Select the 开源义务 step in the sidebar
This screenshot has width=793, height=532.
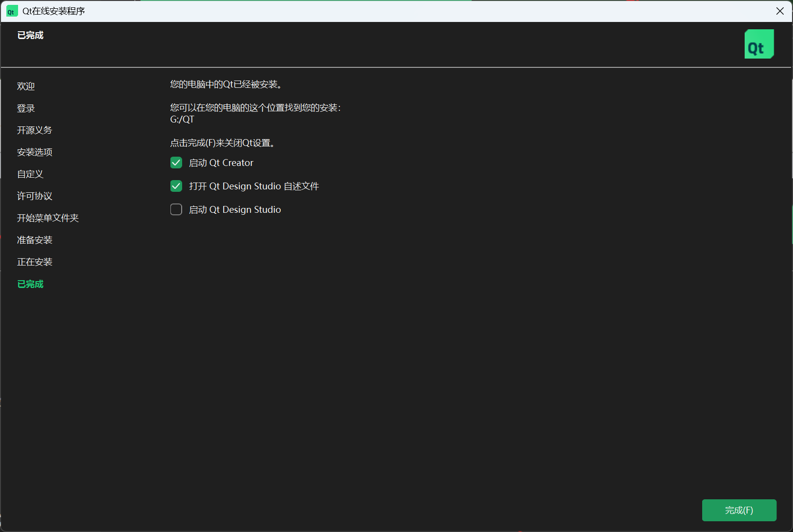pyautogui.click(x=35, y=130)
